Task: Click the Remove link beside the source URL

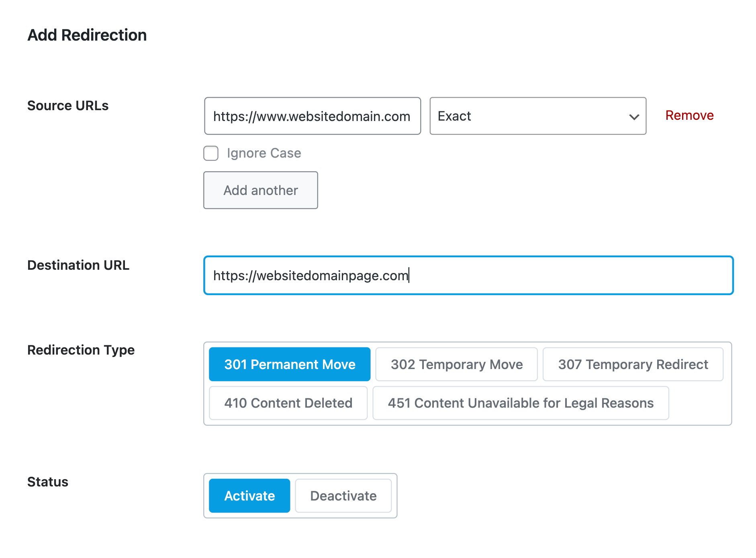Action: pyautogui.click(x=689, y=115)
